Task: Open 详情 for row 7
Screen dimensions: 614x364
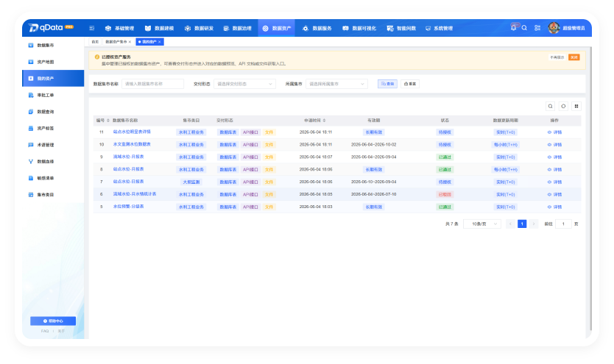Action: [554, 182]
